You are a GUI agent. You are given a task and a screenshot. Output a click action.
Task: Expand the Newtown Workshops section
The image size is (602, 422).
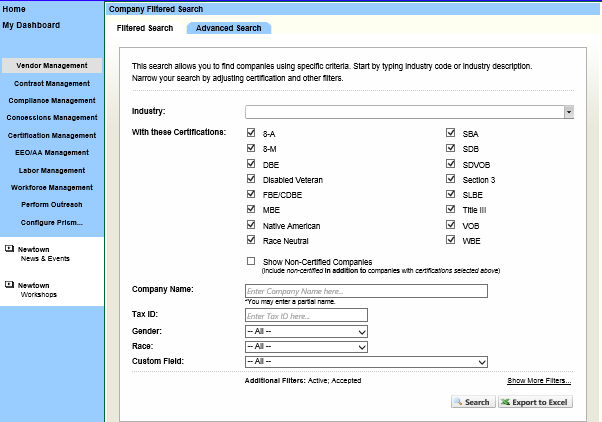tap(9, 286)
